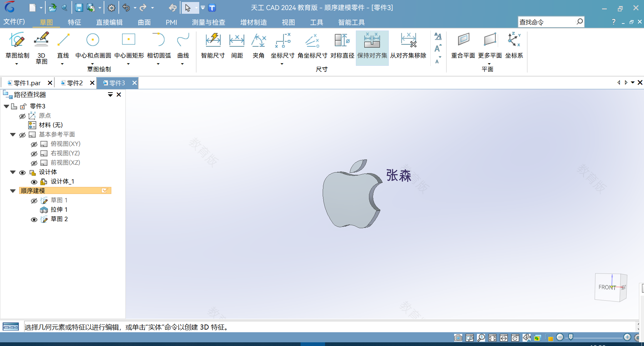Close the 路径查找器 panel
The width and height of the screenshot is (644, 346).
[x=119, y=95]
